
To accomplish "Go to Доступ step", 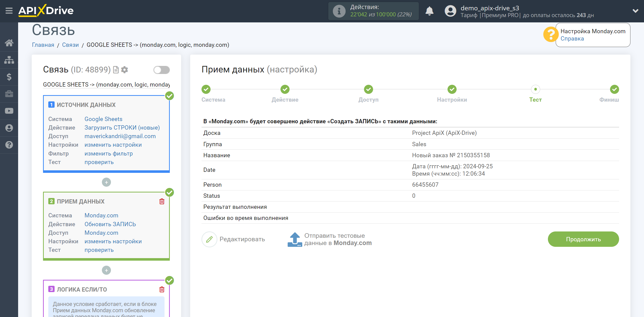I will pos(368,89).
